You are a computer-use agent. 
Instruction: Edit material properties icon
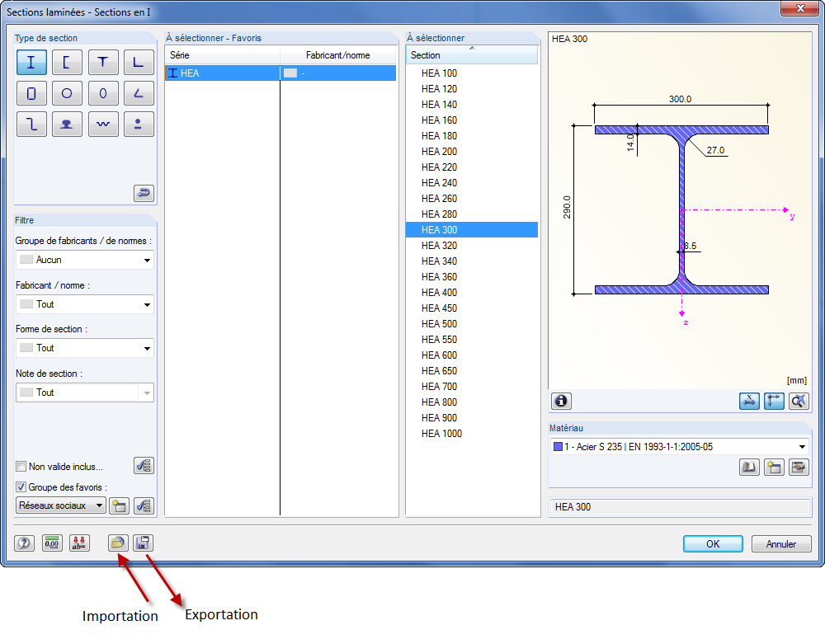point(799,468)
